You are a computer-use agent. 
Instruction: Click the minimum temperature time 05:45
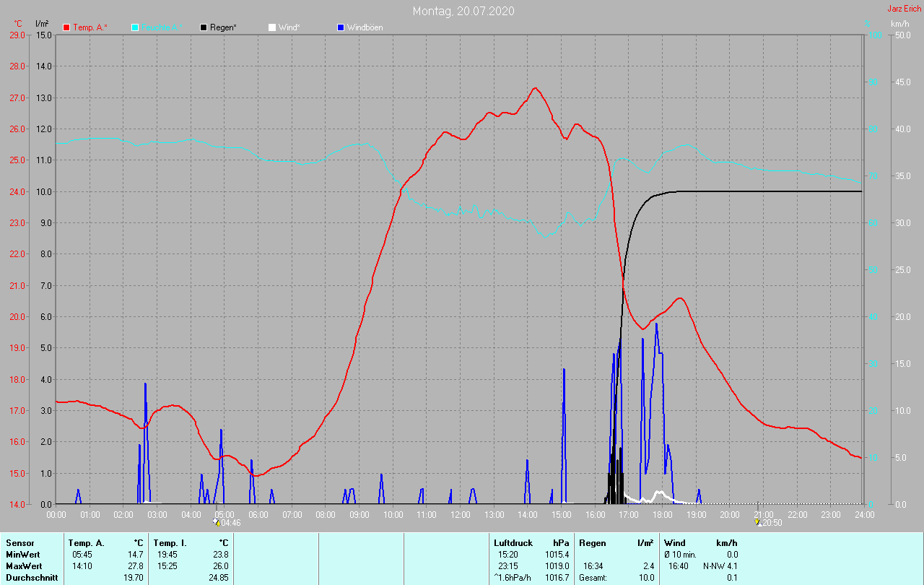tap(82, 554)
